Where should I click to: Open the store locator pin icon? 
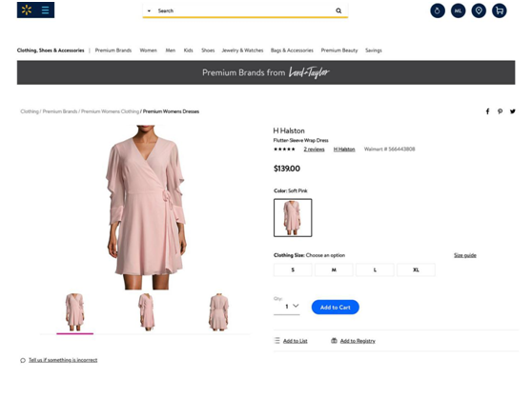(479, 10)
